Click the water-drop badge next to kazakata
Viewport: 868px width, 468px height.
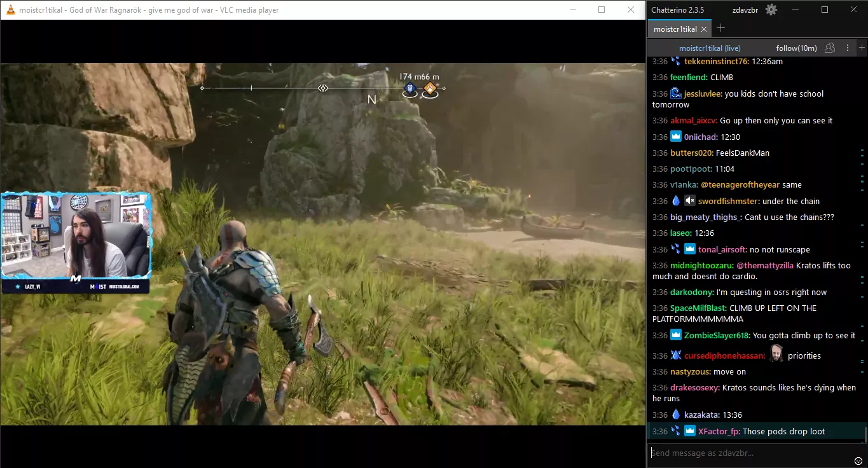tap(675, 415)
